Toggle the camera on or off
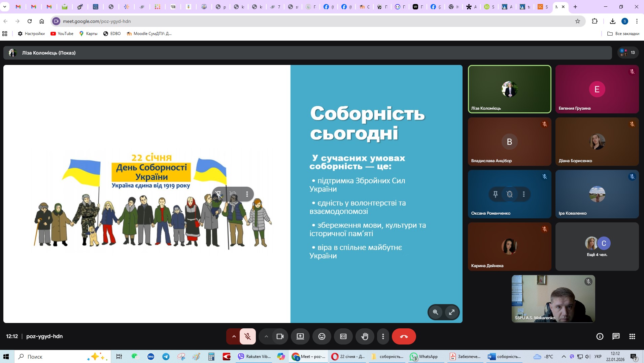 (x=280, y=336)
